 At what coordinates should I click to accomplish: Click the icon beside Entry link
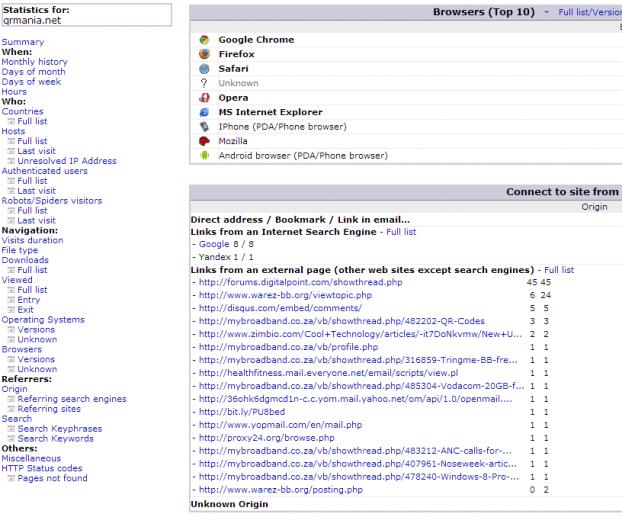click(11, 300)
